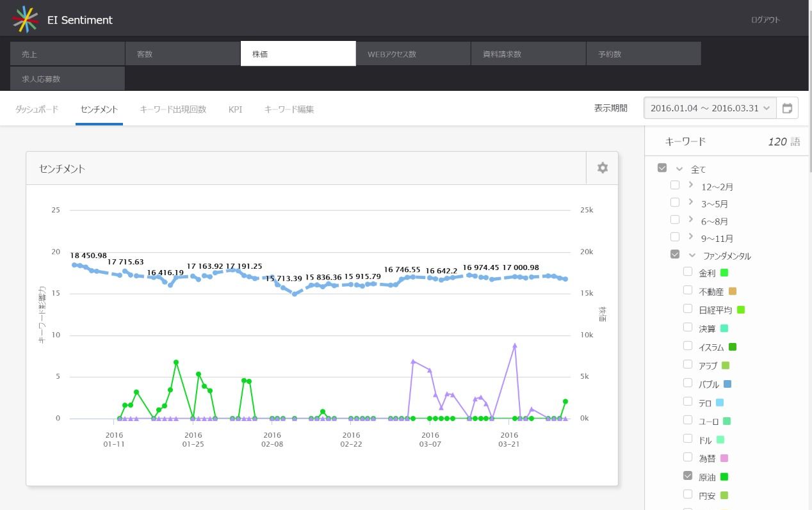Switch to the 客数 tab
812x510 pixels.
click(x=183, y=54)
